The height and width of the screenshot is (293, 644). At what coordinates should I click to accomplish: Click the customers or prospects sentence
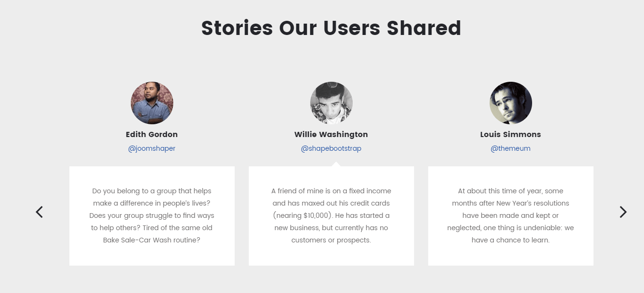tap(331, 240)
